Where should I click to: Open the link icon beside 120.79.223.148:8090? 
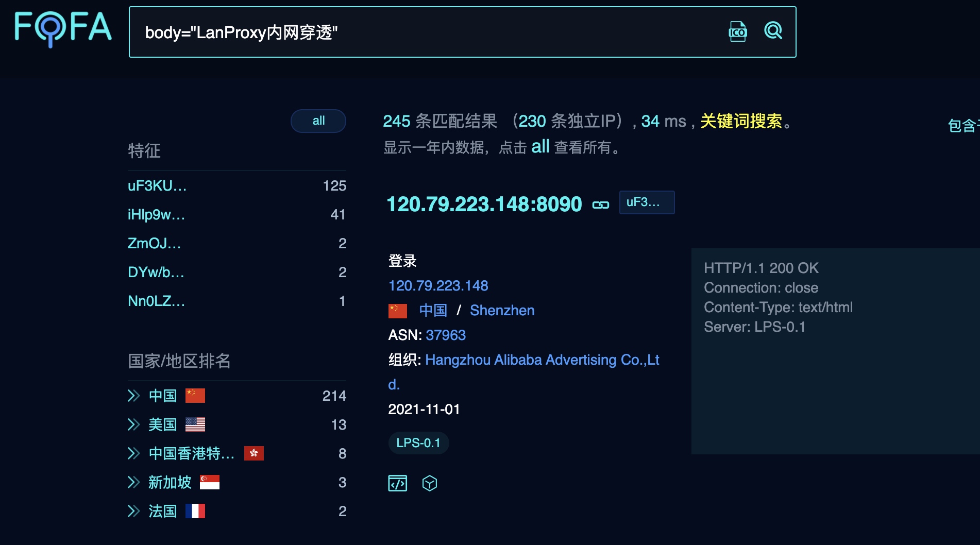(600, 205)
